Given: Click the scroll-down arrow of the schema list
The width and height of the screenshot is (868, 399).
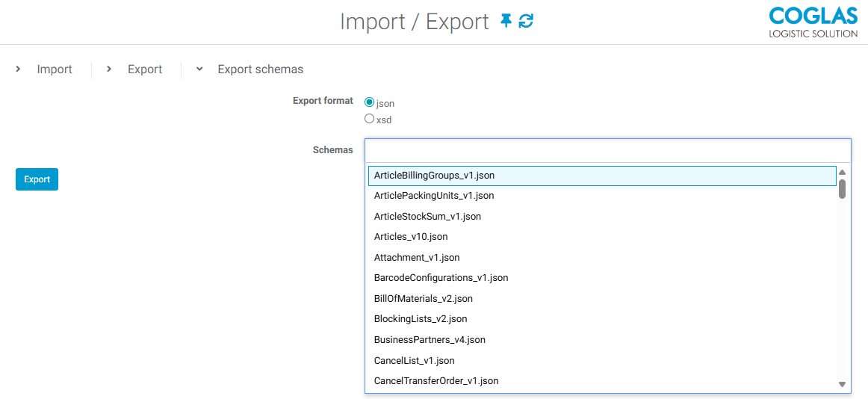Looking at the screenshot, I should tap(842, 384).
